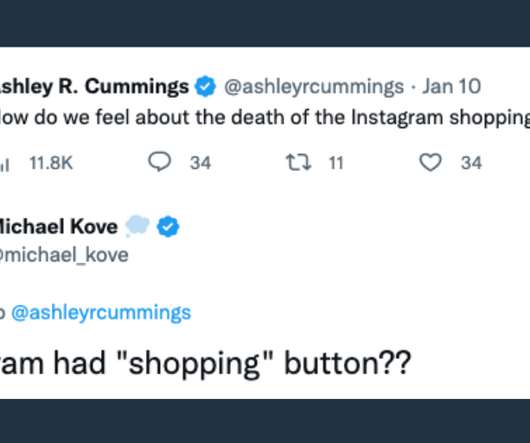Click Ashley R. Cummings' verified badge
Viewport: 530px width, 443px height.
[205, 87]
